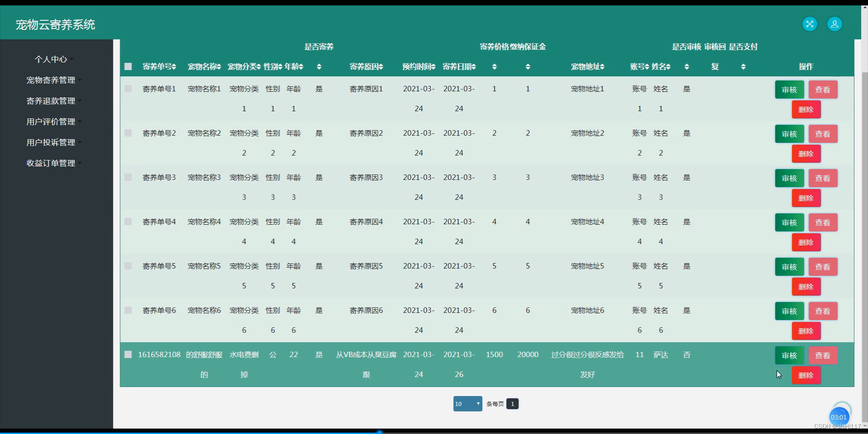Click the blue 03:01 timer badge
This screenshot has height=434, width=868.
[839, 417]
